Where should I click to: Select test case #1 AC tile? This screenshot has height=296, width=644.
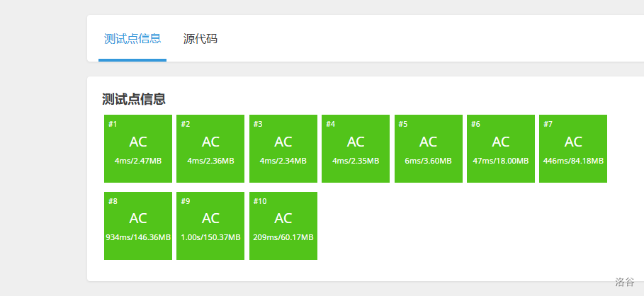138,148
